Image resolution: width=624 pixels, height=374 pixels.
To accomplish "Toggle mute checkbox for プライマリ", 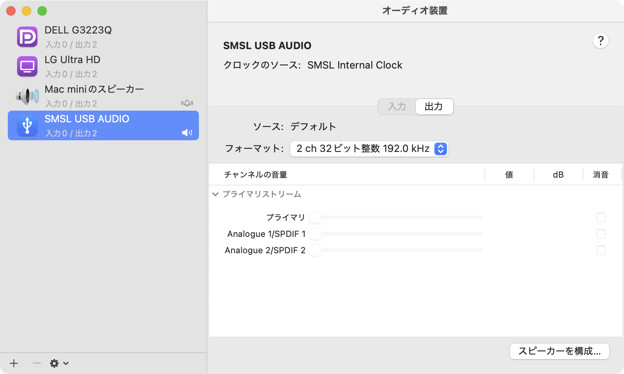I will coord(601,218).
